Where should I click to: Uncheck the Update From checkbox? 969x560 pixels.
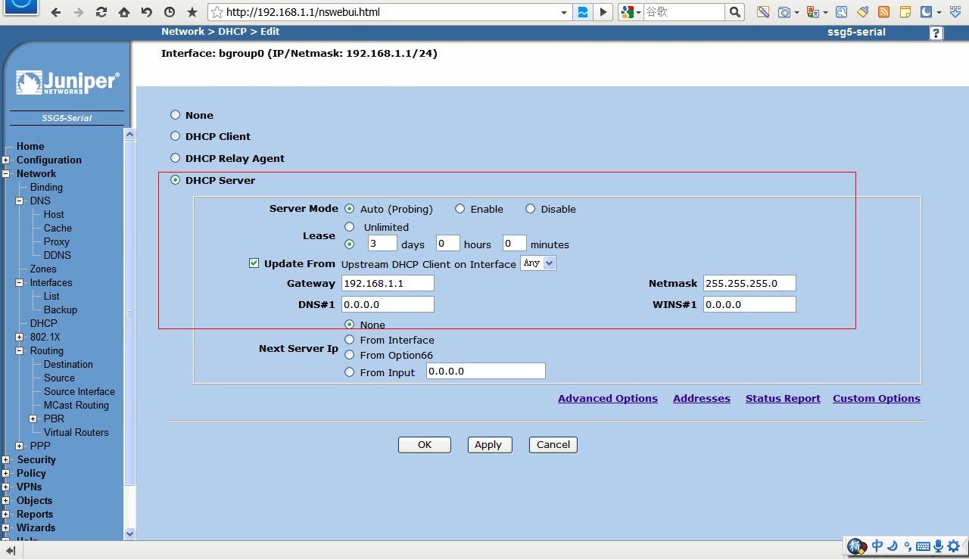click(x=254, y=263)
